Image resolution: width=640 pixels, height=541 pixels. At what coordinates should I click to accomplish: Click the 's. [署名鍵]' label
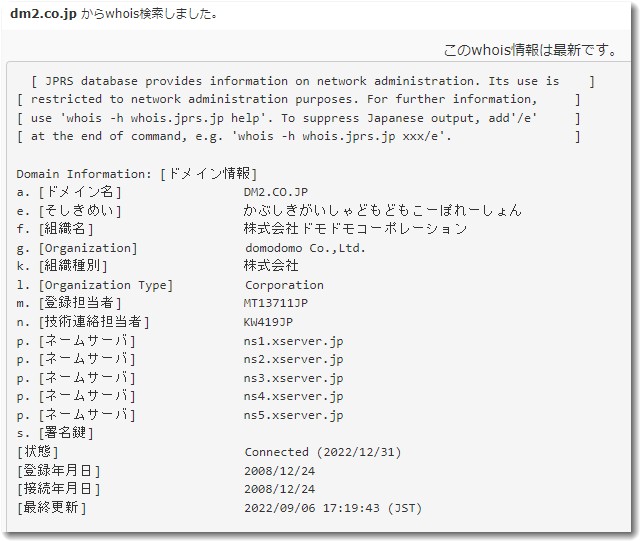click(x=55, y=433)
